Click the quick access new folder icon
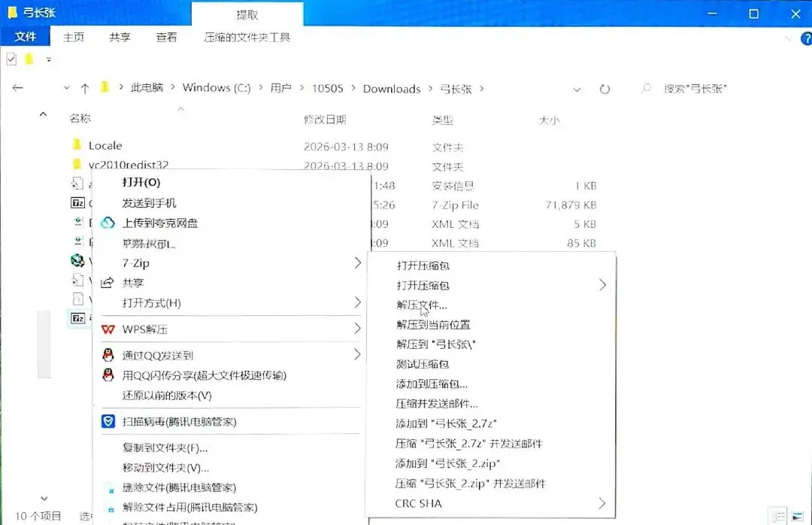Screen dimensions: 812x525 click(29, 59)
